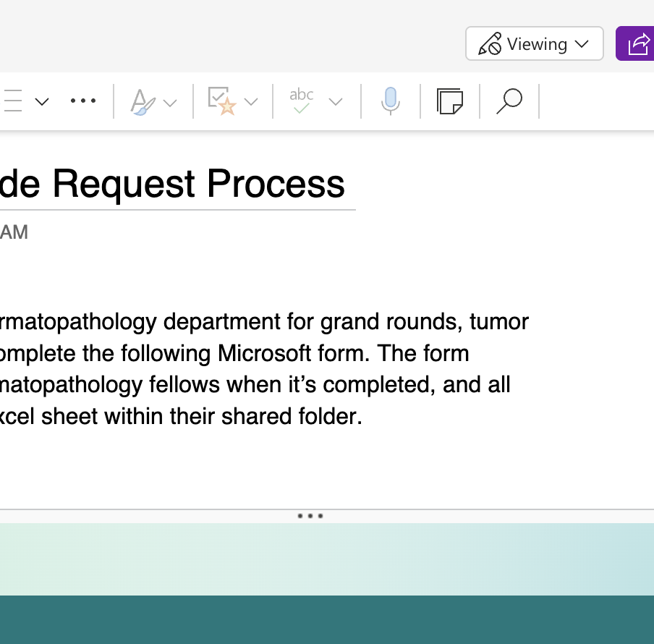This screenshot has height=644, width=654.
Task: Start Dictate with microphone icon
Action: pos(391,101)
